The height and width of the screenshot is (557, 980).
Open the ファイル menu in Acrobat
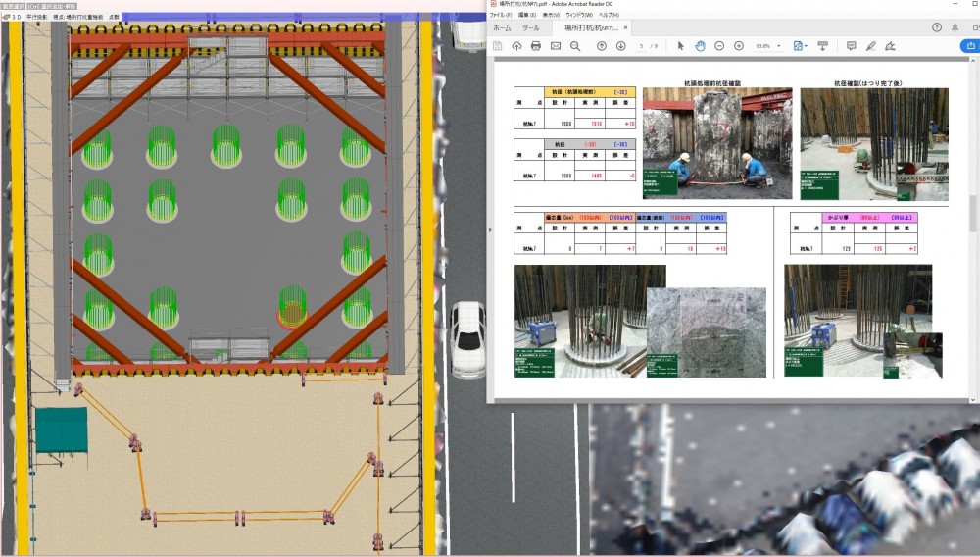pyautogui.click(x=501, y=15)
